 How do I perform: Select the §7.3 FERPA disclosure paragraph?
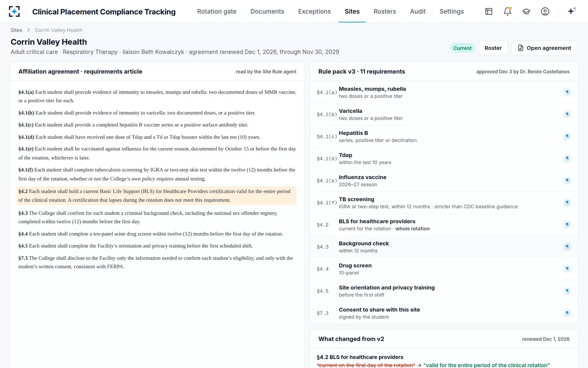(157, 263)
